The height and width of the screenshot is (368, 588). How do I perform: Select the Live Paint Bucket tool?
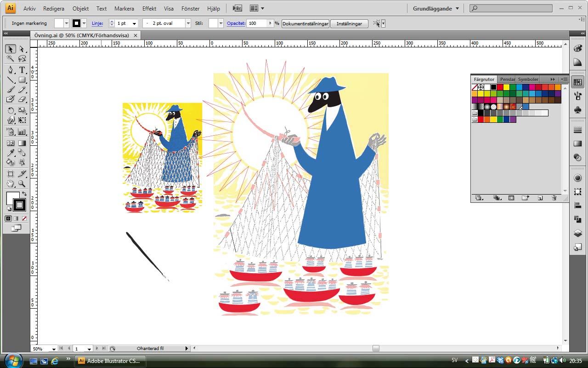pyautogui.click(x=10, y=162)
